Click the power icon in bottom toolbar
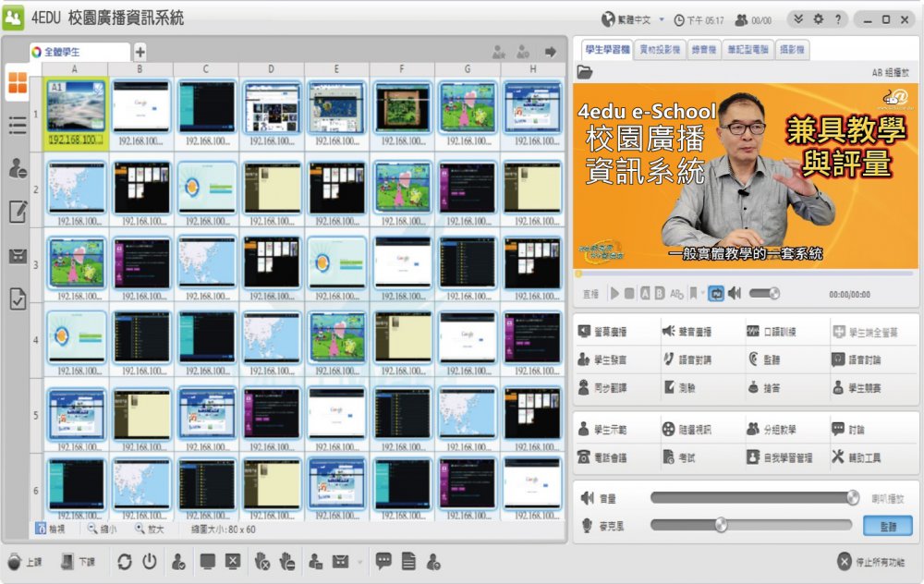The width and height of the screenshot is (924, 584). coord(149,561)
